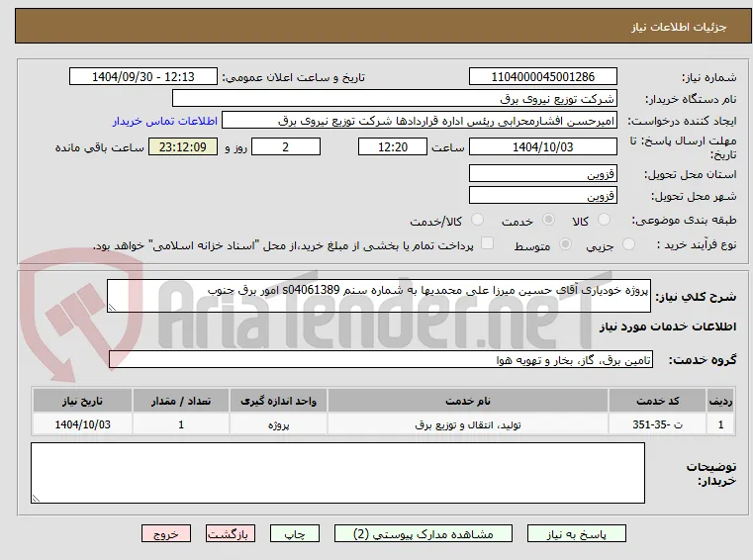Click the بازگشت back button
This screenshot has height=560, width=753.
point(231,534)
